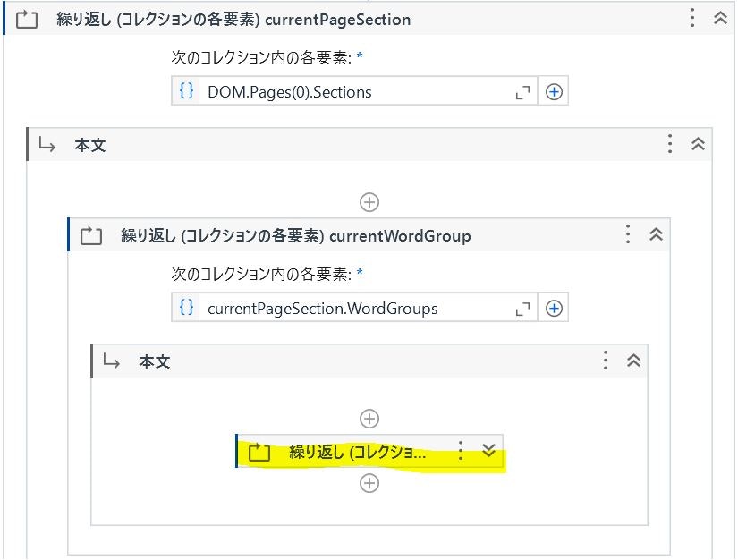
Task: Expand the highlighted 繰り返し action chevron
Action: 488,452
